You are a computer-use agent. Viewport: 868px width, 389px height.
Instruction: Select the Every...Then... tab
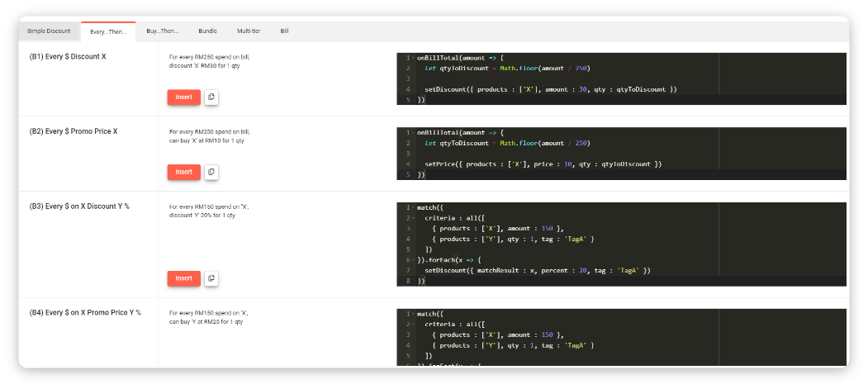(x=107, y=31)
